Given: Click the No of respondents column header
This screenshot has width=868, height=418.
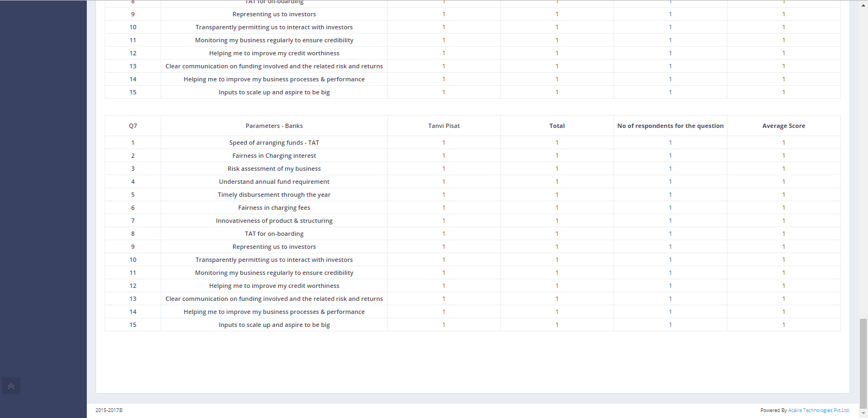Looking at the screenshot, I should (670, 126).
